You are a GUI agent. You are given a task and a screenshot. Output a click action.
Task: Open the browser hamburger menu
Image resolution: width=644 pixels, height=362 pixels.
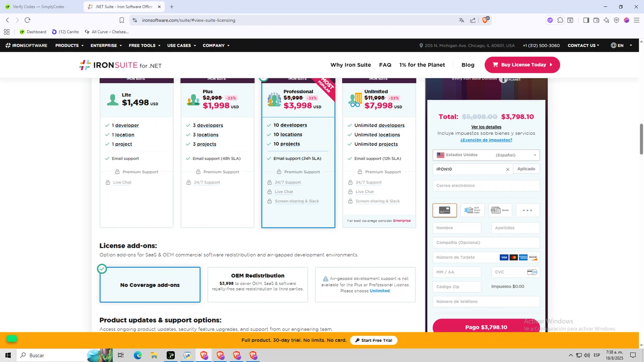[637, 20]
